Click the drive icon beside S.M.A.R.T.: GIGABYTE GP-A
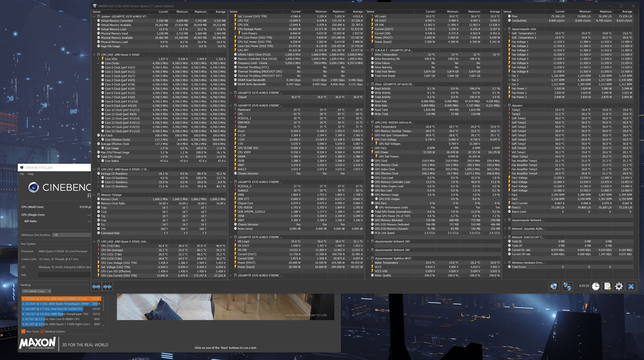 point(372,50)
